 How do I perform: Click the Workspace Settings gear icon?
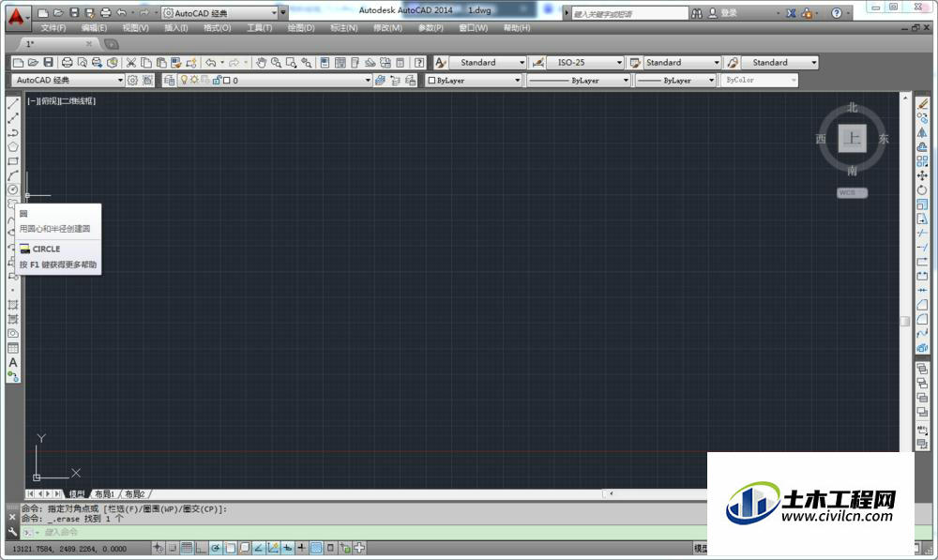tap(133, 80)
